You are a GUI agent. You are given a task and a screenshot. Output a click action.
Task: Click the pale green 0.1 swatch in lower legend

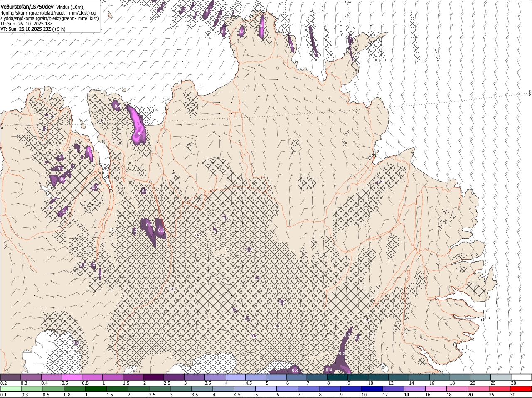(x=11, y=389)
